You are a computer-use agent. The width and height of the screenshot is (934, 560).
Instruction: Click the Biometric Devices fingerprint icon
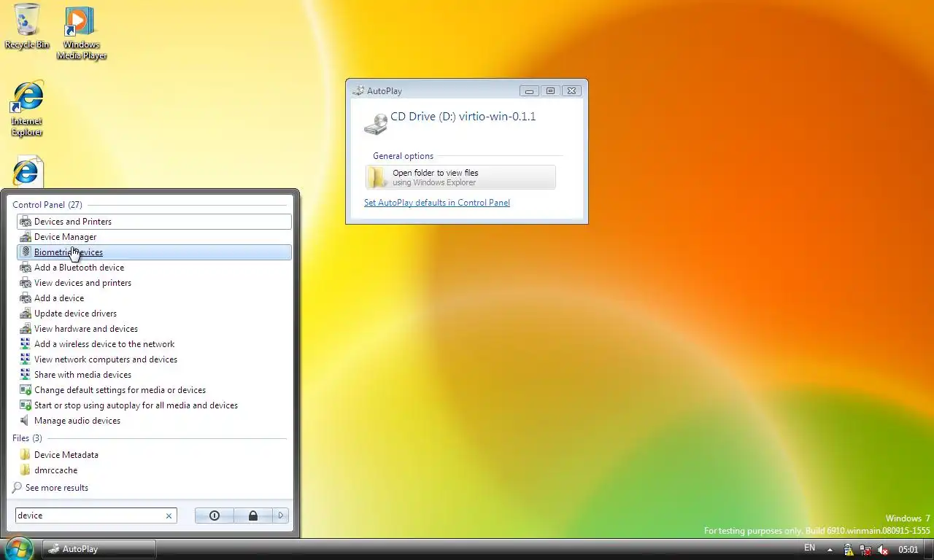point(26,252)
